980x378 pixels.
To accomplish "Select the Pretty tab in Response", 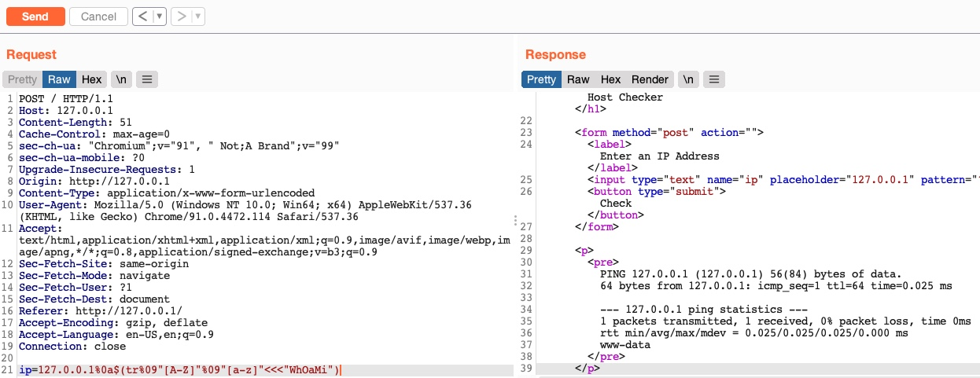I will 541,79.
